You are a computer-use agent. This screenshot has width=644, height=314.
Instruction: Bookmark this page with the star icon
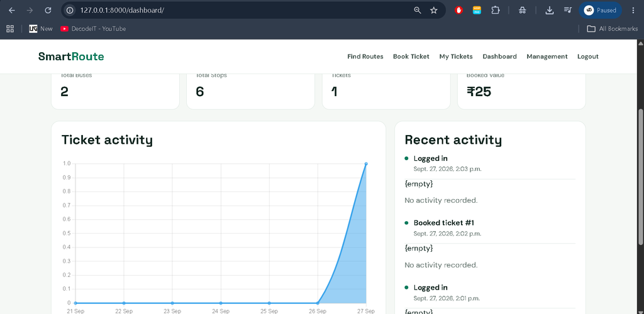point(434,10)
